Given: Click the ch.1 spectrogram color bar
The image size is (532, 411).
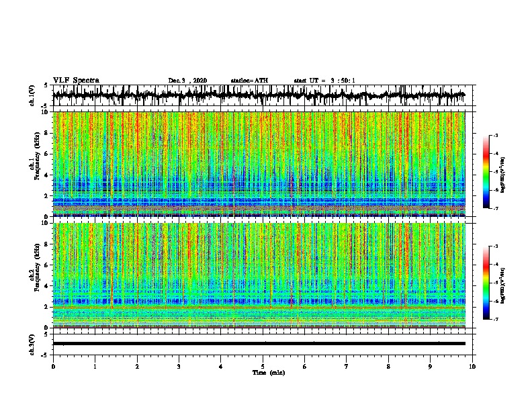Looking at the screenshot, I should [486, 172].
